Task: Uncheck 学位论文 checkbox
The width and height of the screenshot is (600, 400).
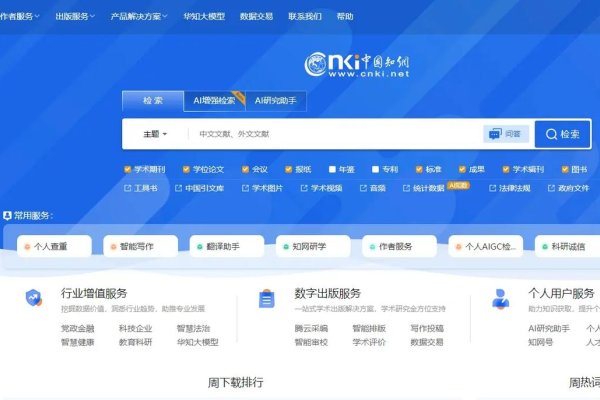Action: coord(186,169)
